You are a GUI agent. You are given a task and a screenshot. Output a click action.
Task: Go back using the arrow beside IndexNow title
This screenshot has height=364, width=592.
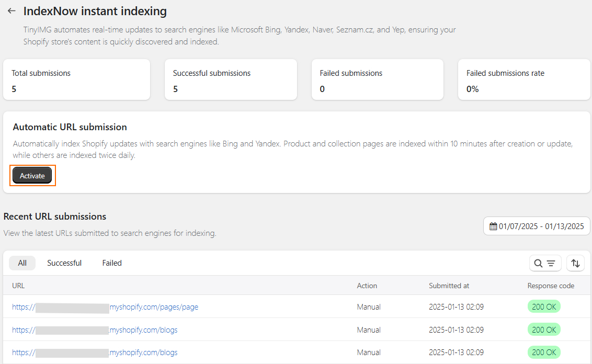click(x=12, y=11)
